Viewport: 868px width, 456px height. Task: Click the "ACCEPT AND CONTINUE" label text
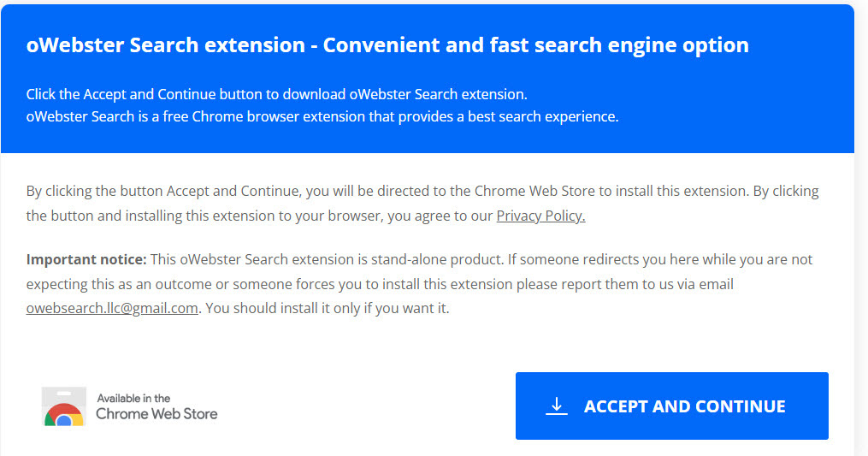(685, 406)
